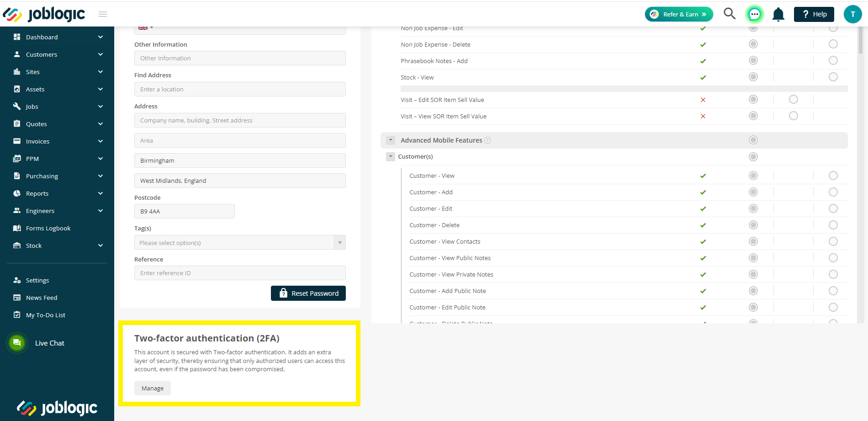Click the Reset Password button

[x=308, y=293]
